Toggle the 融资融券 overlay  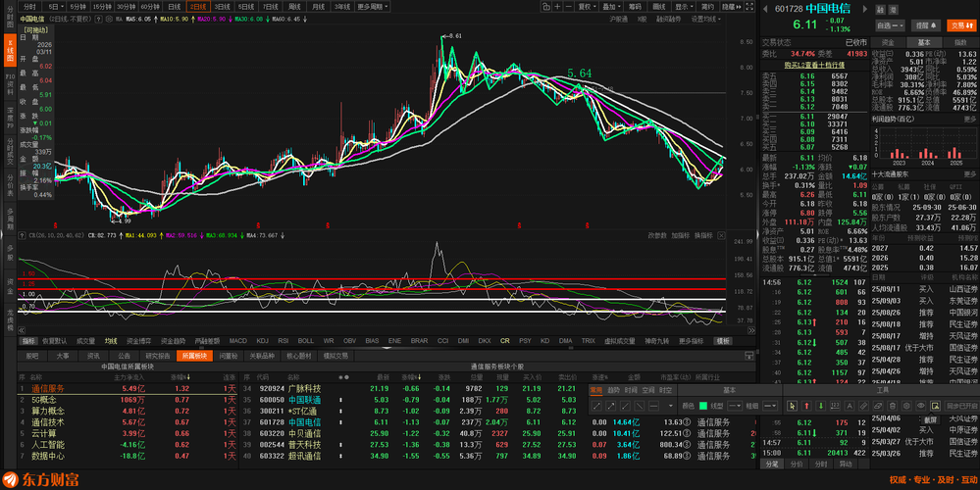[669, 19]
